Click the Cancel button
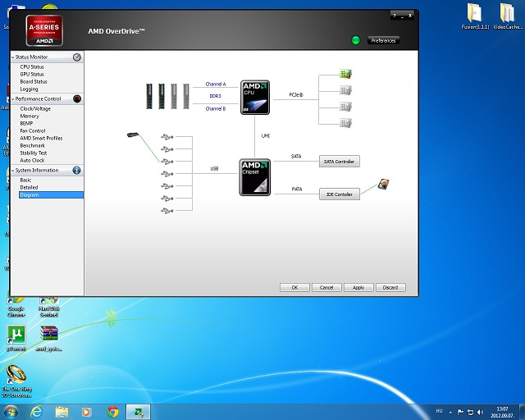This screenshot has height=420, width=525. [x=326, y=288]
